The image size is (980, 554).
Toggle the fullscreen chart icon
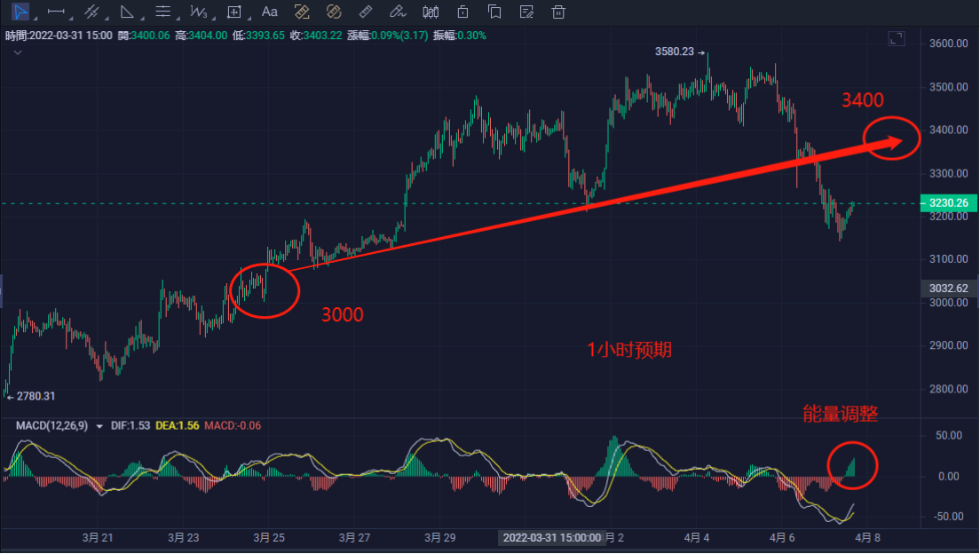[x=896, y=38]
